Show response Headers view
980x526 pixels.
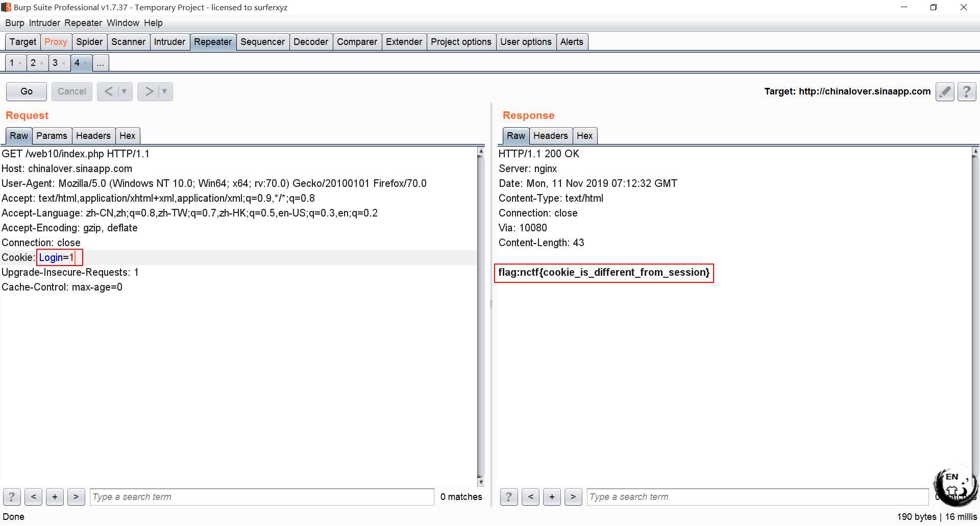pyautogui.click(x=550, y=136)
